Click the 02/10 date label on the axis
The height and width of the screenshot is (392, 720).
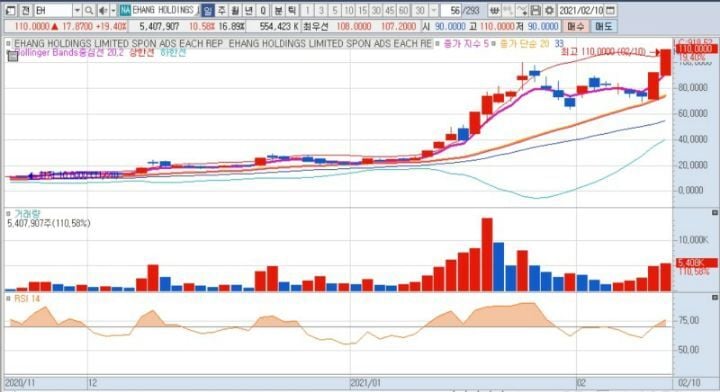click(689, 382)
